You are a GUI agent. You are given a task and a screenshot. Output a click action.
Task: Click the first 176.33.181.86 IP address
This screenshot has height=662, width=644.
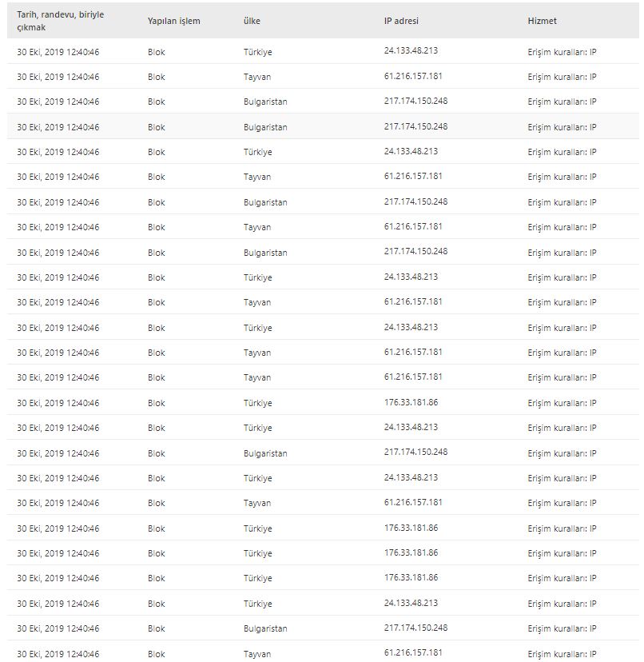pos(411,402)
